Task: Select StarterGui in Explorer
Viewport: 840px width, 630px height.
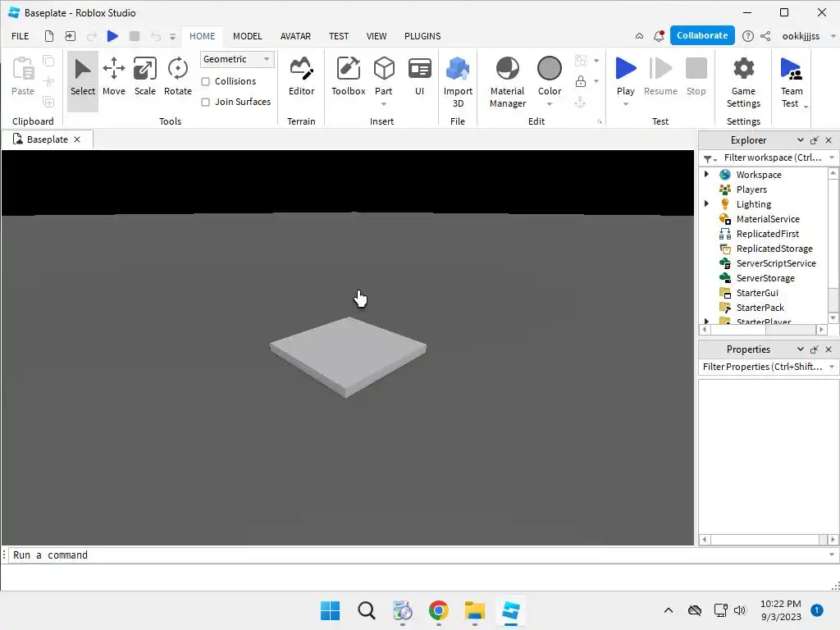Action: 757,293
